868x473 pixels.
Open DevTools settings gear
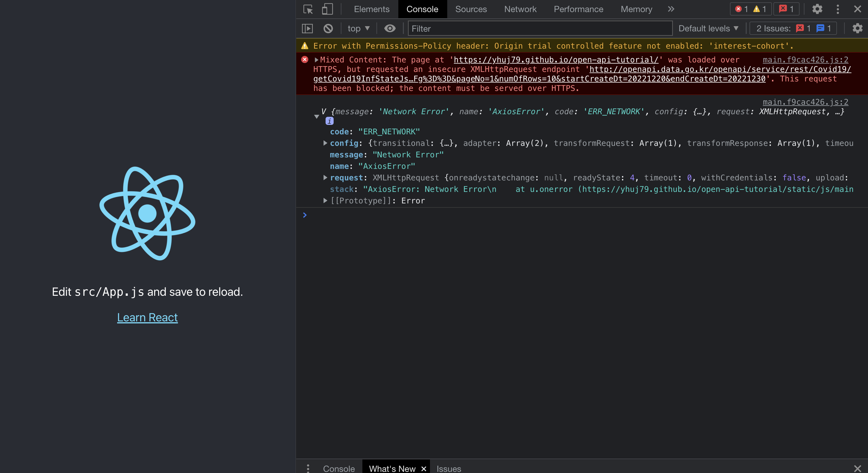click(817, 9)
